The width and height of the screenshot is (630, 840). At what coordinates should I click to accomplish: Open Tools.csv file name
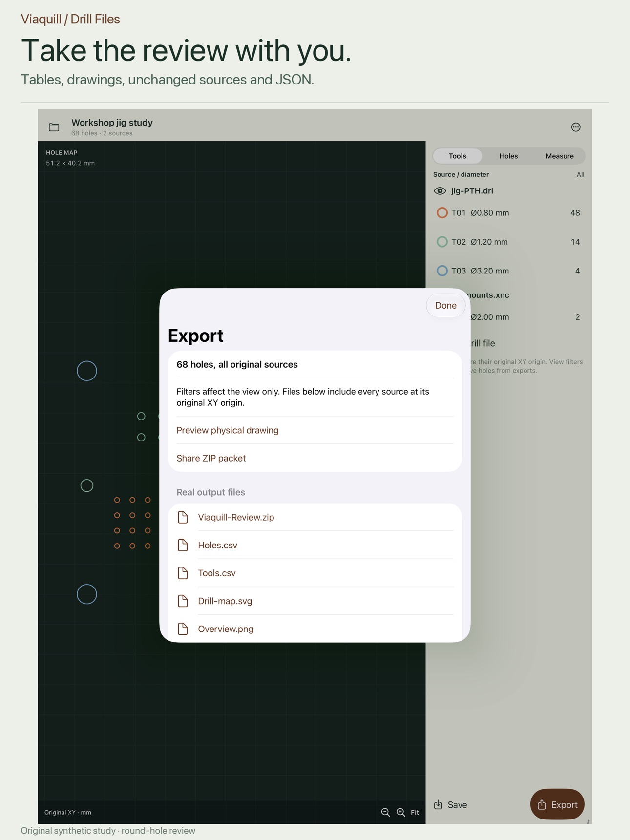217,573
